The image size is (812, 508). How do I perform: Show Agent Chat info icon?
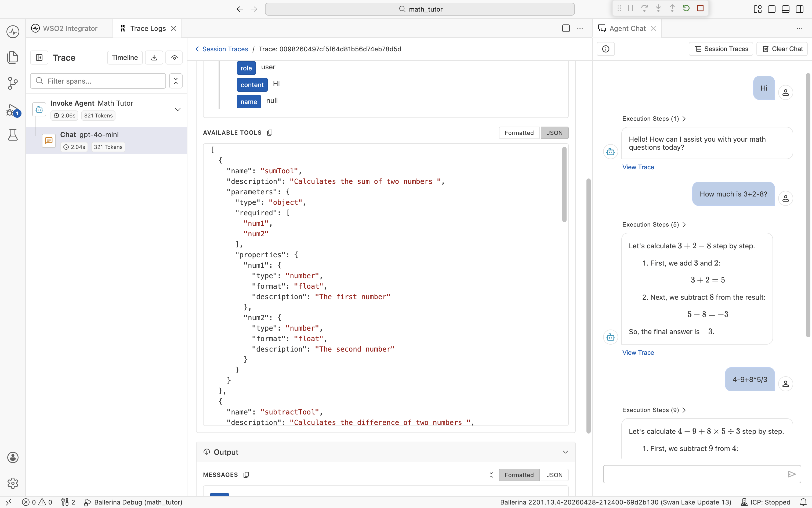point(606,49)
